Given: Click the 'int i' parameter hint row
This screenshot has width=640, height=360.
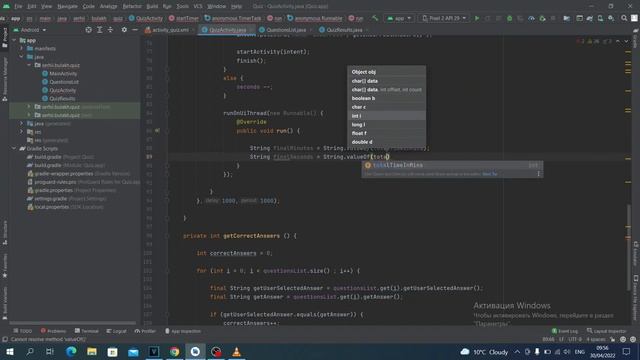Looking at the screenshot, I should click(386, 116).
